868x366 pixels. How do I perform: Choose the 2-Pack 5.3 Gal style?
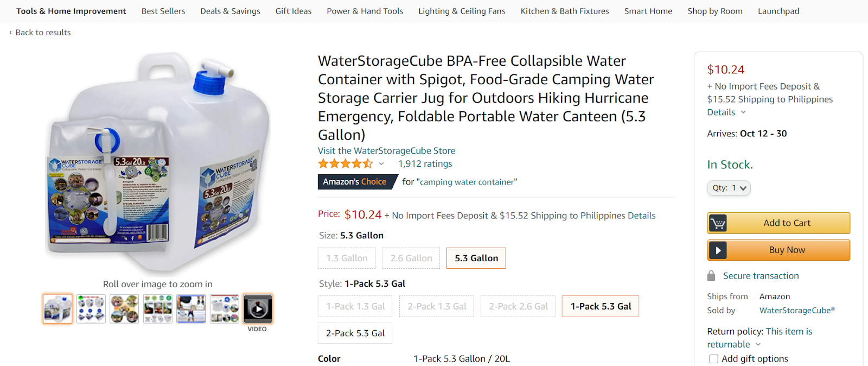355,333
